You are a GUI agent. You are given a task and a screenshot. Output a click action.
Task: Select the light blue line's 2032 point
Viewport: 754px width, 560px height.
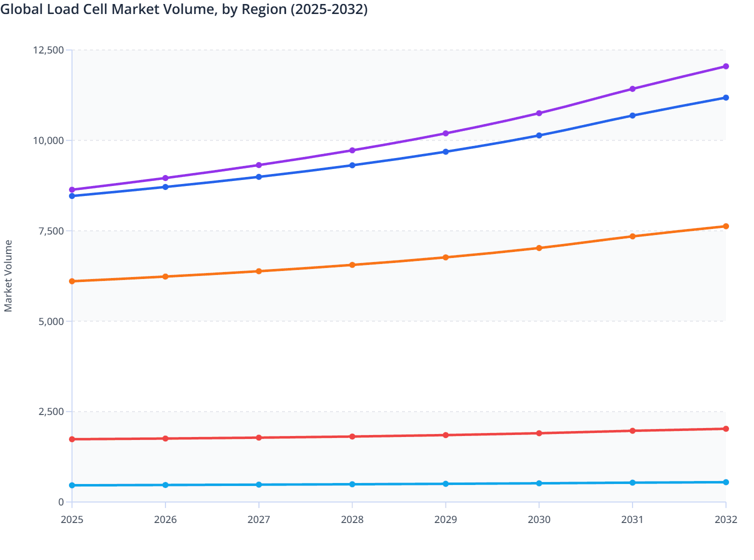point(725,482)
